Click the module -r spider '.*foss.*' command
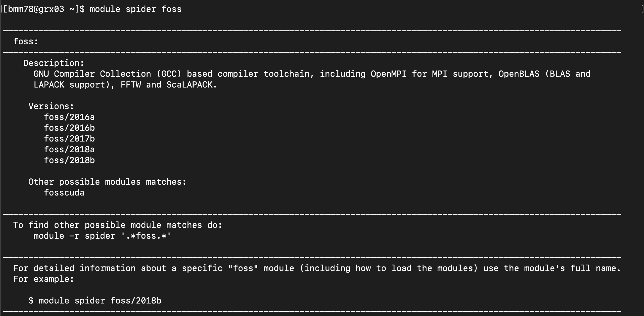The image size is (644, 316). coord(102,236)
